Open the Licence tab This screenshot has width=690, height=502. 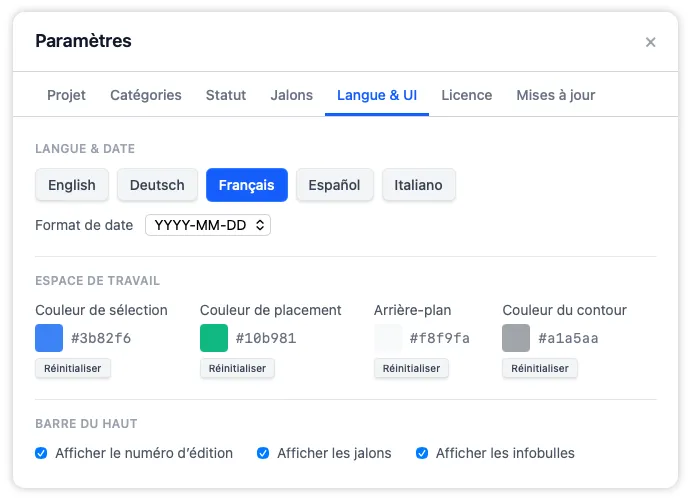pos(466,95)
